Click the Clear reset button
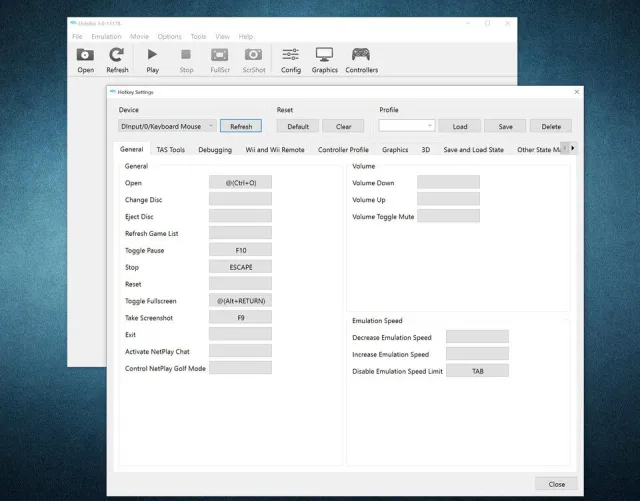This screenshot has height=501, width=640. pos(343,126)
